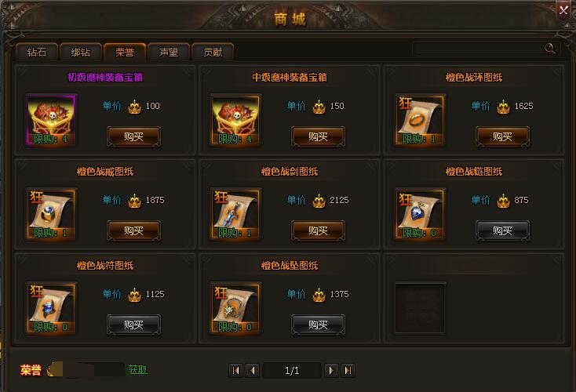Click the search magnifier icon
Screen dimensions: 576x392
click(x=550, y=48)
